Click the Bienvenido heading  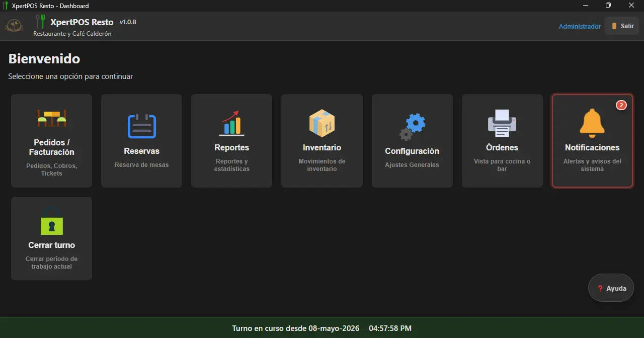click(44, 59)
